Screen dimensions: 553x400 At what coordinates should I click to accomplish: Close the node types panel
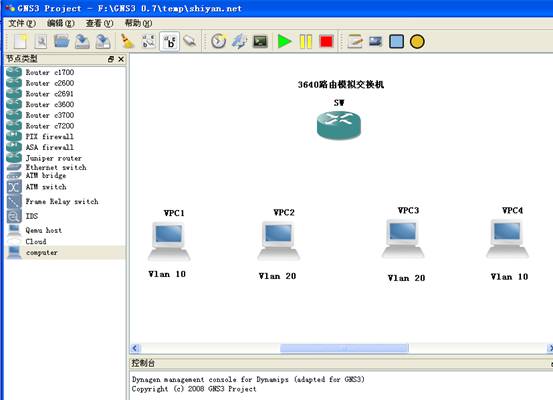click(121, 59)
